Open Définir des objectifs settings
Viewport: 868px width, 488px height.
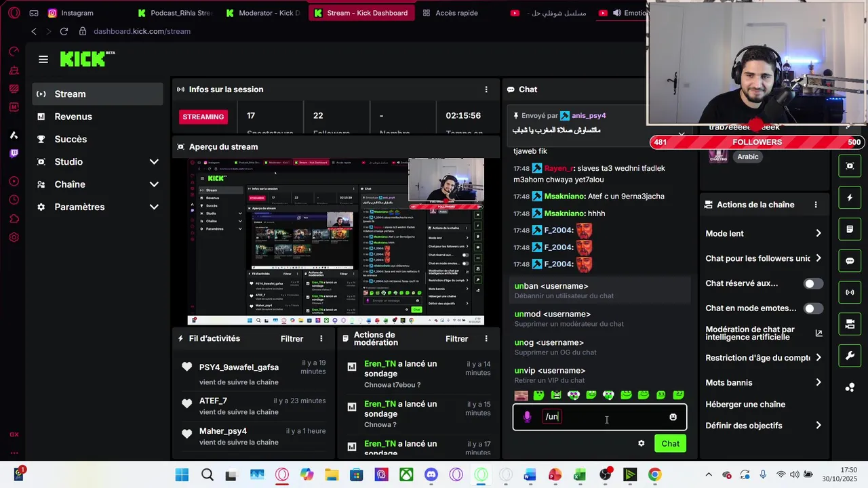(x=764, y=426)
